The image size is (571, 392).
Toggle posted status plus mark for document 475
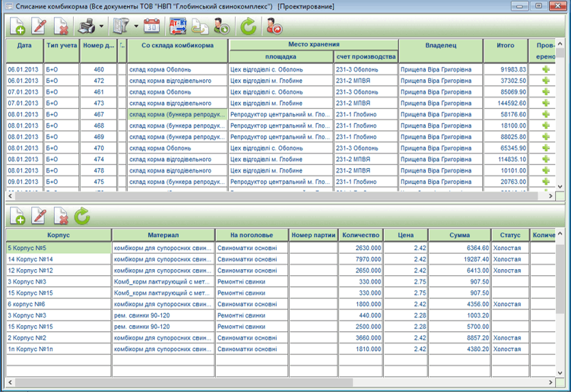tap(546, 182)
